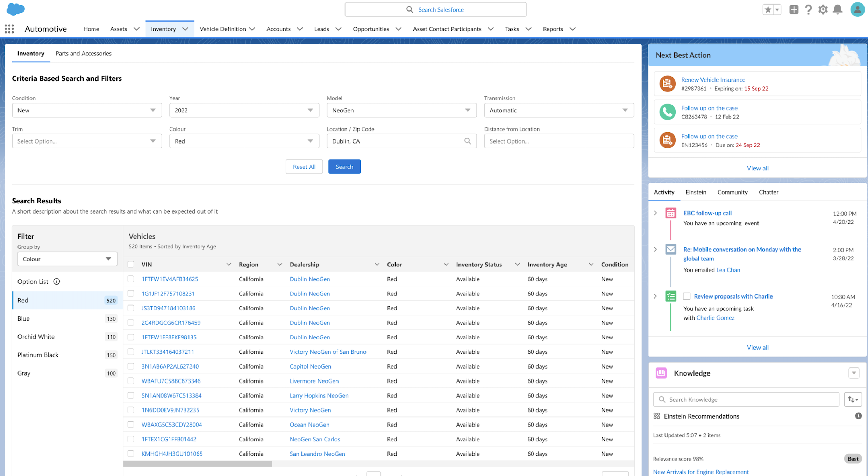Switch to the Chatter tab
The image size is (868, 476).
(768, 192)
